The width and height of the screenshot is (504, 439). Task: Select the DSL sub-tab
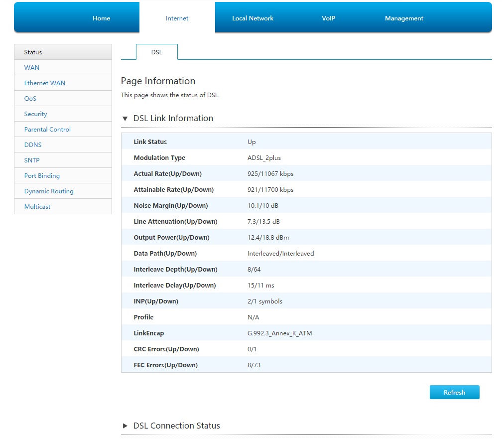(156, 52)
